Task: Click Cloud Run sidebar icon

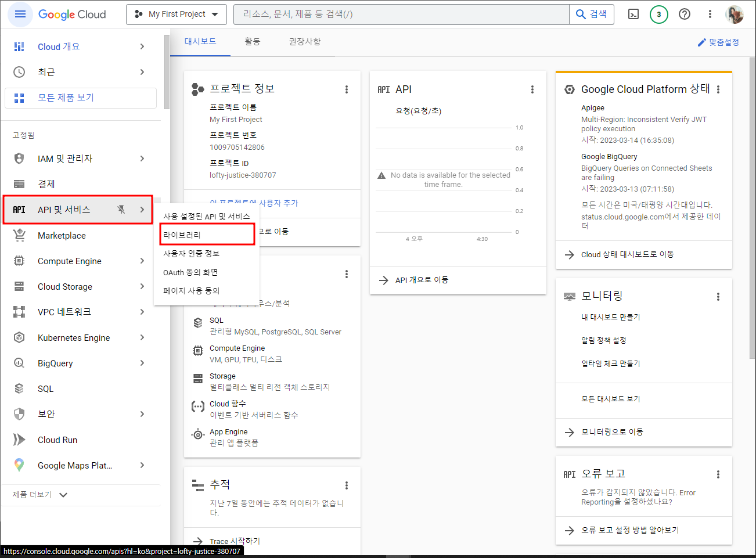Action: tap(19, 440)
